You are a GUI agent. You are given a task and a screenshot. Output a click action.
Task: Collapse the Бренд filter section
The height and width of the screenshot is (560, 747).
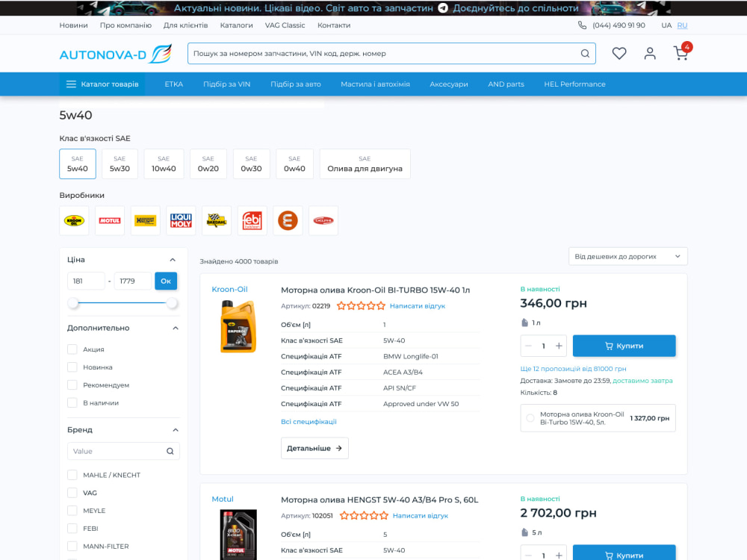pyautogui.click(x=176, y=430)
